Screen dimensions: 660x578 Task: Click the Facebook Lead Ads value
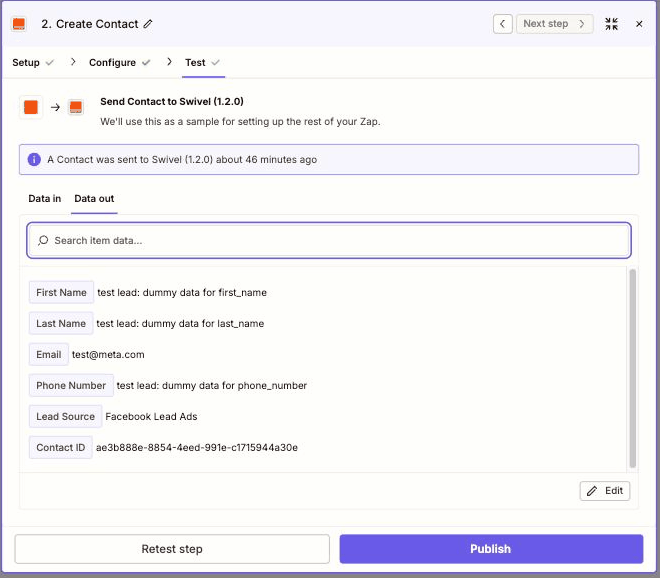pos(151,417)
